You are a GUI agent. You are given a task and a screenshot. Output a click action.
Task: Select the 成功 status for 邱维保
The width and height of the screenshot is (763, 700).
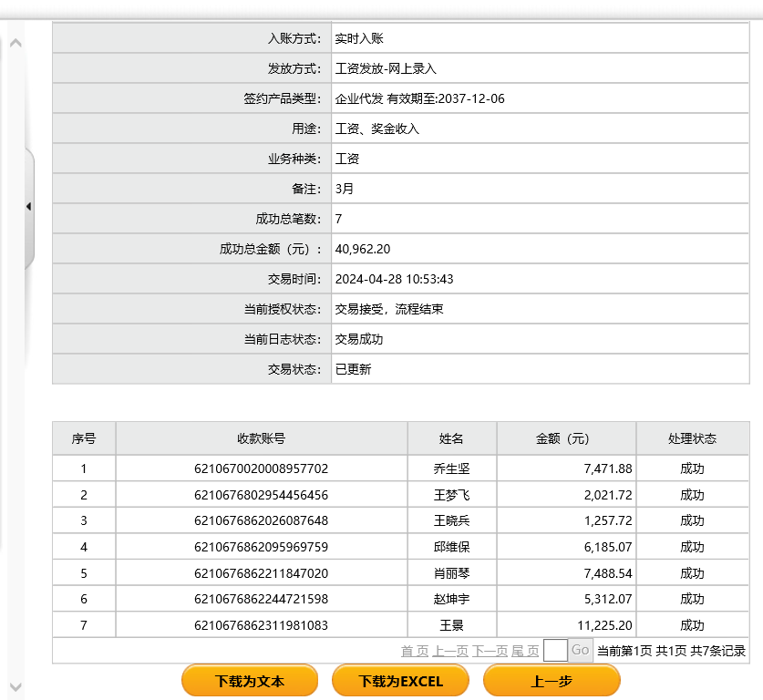[x=693, y=547]
